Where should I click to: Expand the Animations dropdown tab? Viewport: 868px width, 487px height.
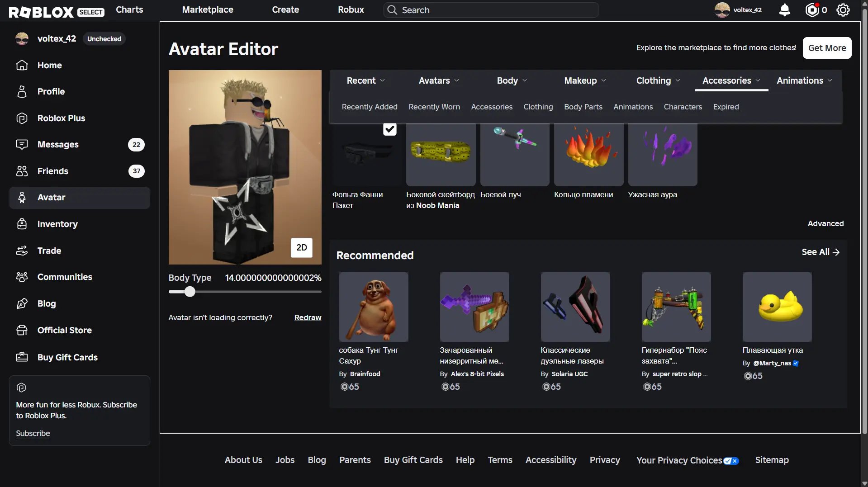point(805,80)
